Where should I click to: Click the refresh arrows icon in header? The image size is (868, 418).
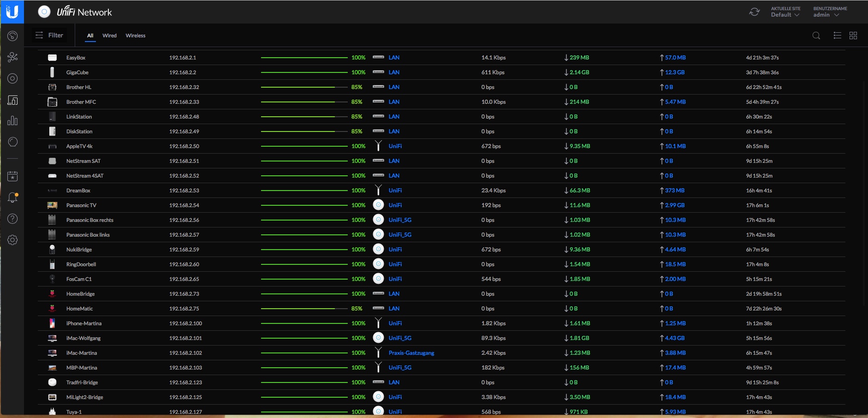point(754,12)
